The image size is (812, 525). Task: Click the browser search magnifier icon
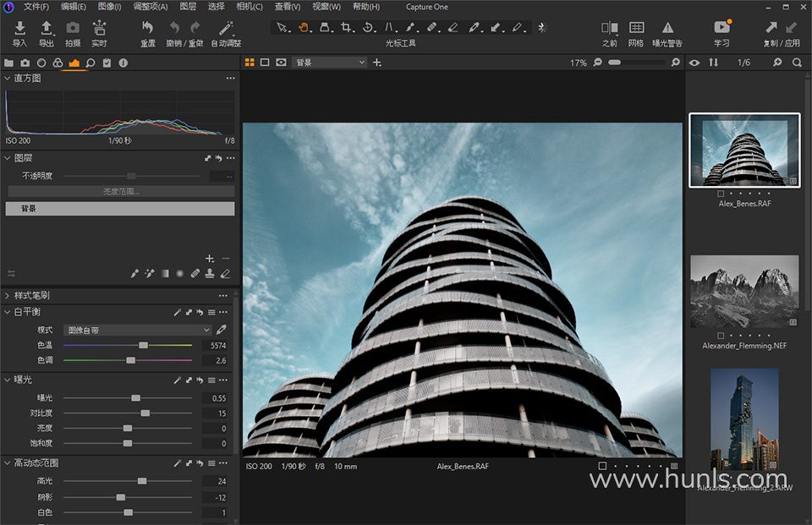[797, 63]
